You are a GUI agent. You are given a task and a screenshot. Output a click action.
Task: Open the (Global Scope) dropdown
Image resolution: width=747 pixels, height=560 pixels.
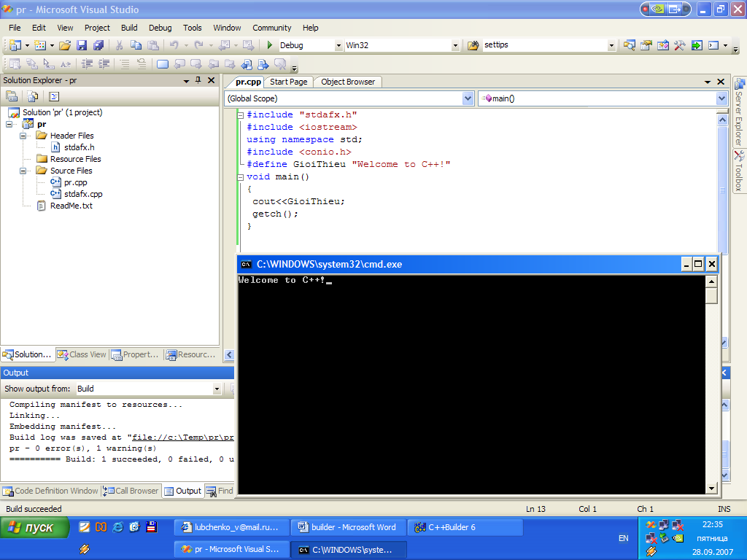(468, 98)
